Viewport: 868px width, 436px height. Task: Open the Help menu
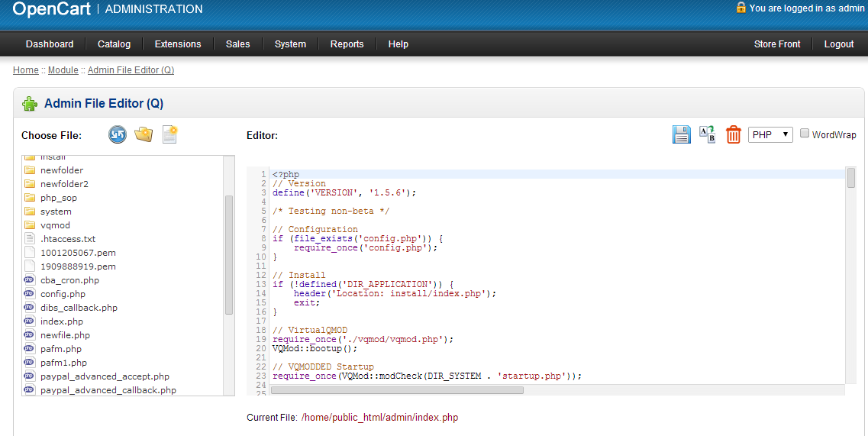(x=398, y=44)
